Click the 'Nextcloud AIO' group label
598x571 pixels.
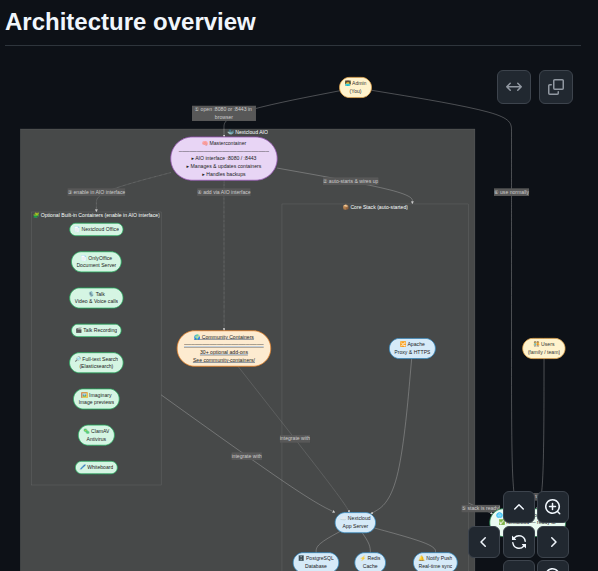pyautogui.click(x=248, y=132)
